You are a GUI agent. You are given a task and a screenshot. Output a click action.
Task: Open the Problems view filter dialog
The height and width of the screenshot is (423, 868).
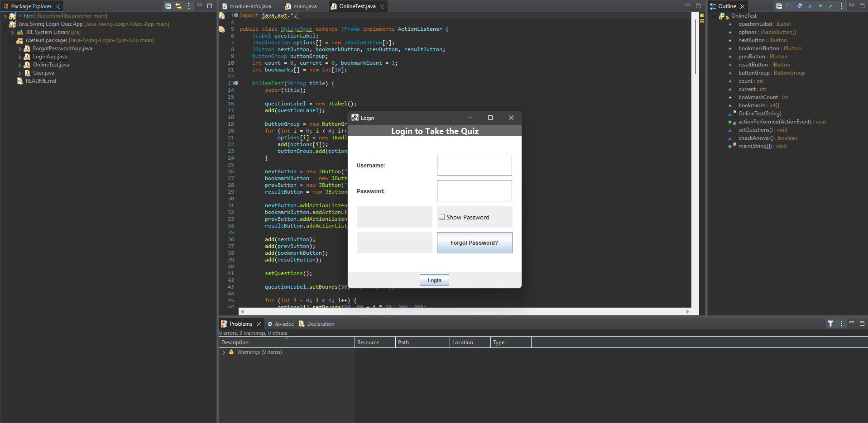pyautogui.click(x=830, y=324)
